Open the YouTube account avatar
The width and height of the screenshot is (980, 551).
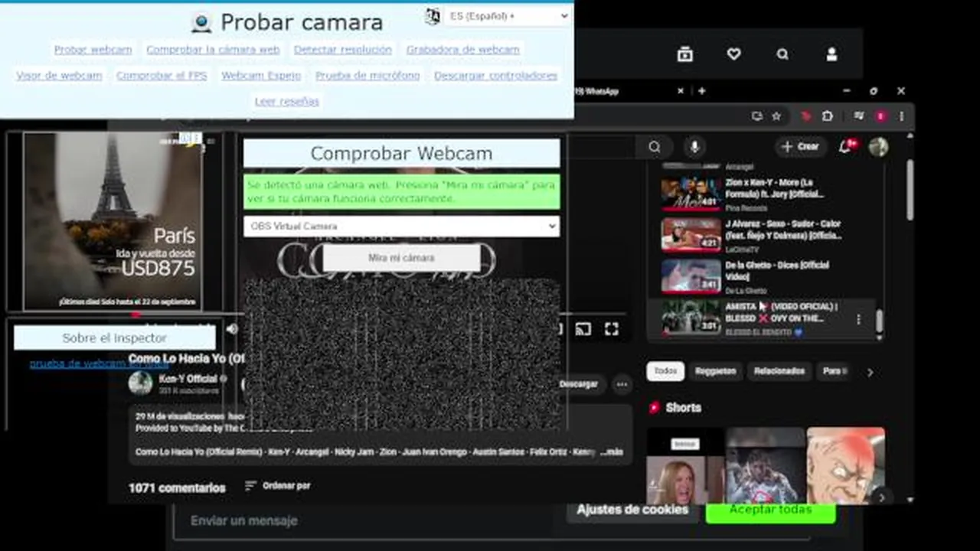tap(878, 147)
